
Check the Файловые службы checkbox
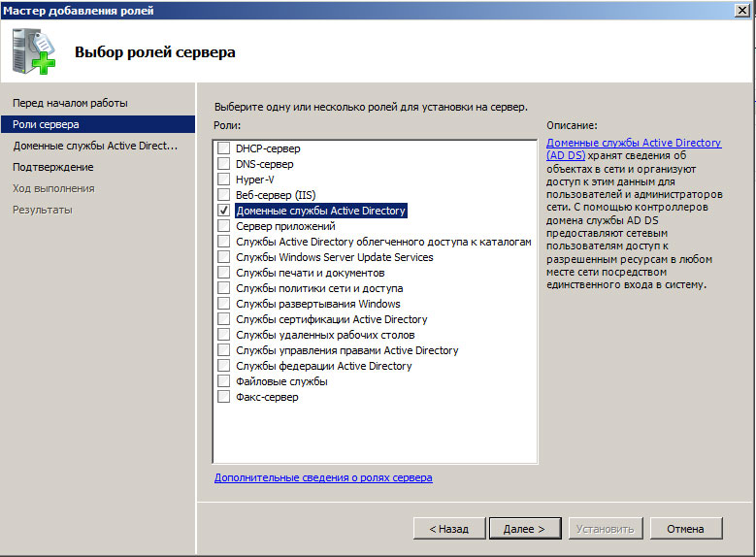(223, 381)
